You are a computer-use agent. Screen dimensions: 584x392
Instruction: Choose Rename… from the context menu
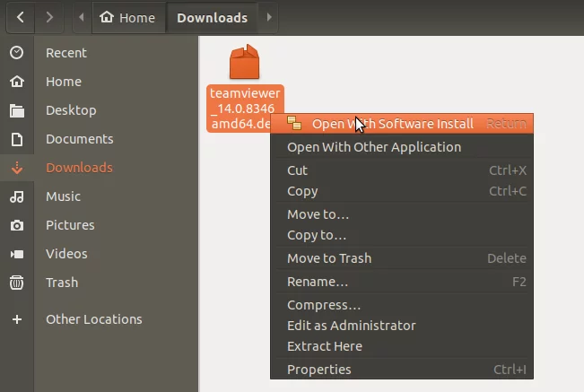coord(402,282)
